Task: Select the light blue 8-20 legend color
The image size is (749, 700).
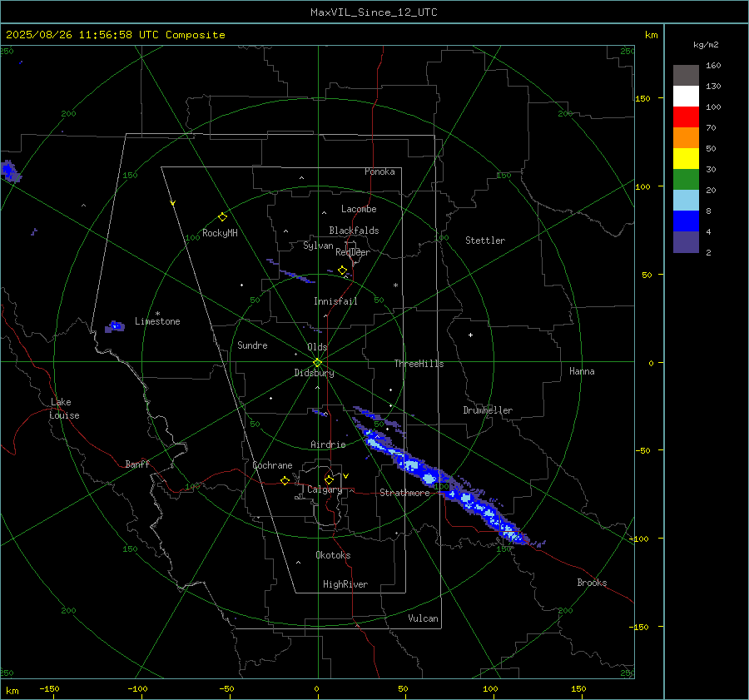Action: pyautogui.click(x=686, y=201)
